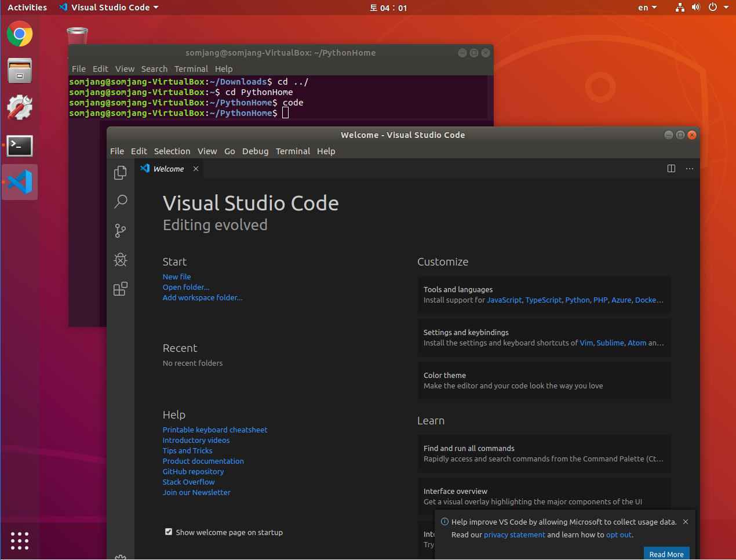This screenshot has width=736, height=560.
Task: Install Python support link
Action: [x=577, y=300]
